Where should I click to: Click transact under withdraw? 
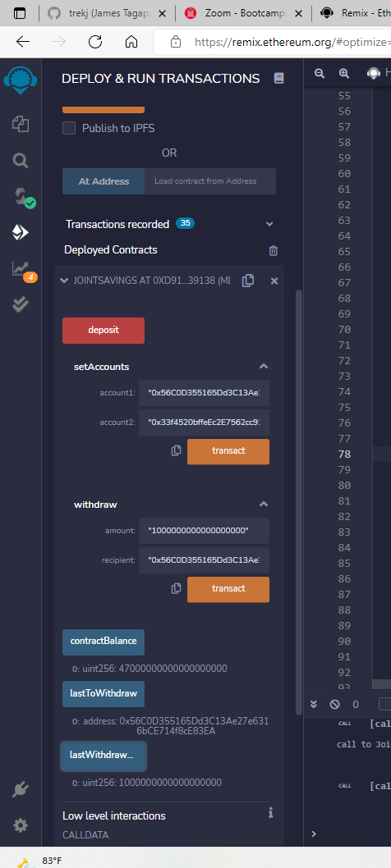[228, 590]
